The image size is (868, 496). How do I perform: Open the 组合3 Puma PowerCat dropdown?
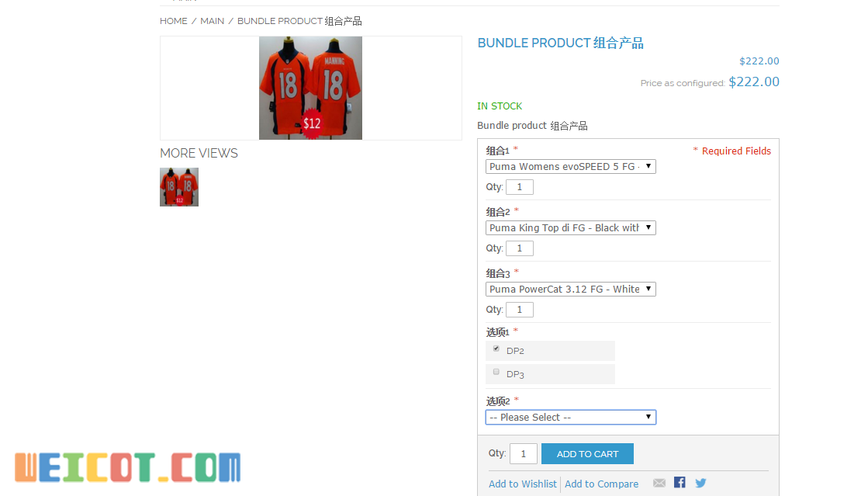tap(571, 290)
